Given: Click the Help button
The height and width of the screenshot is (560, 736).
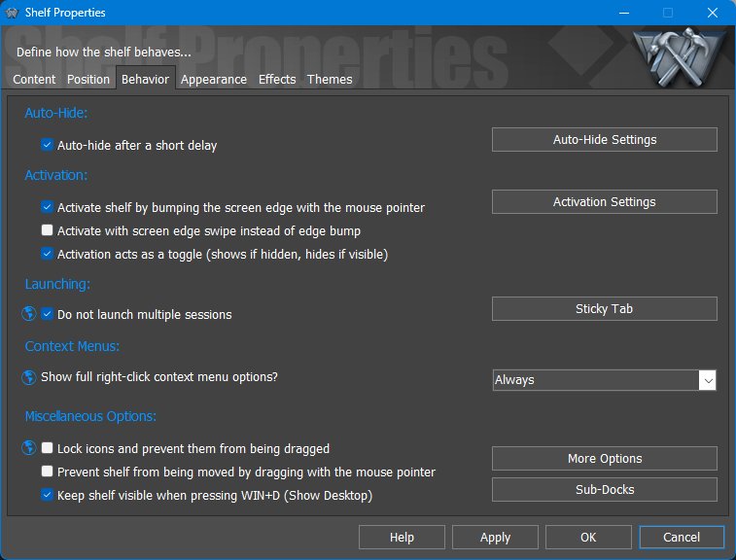Looking at the screenshot, I should tap(402, 537).
